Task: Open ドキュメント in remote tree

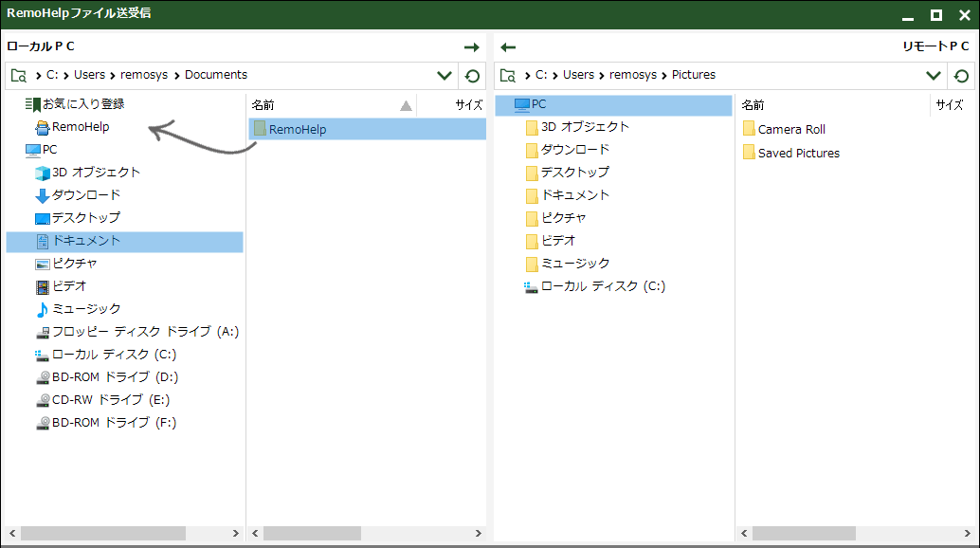Action: coord(568,195)
